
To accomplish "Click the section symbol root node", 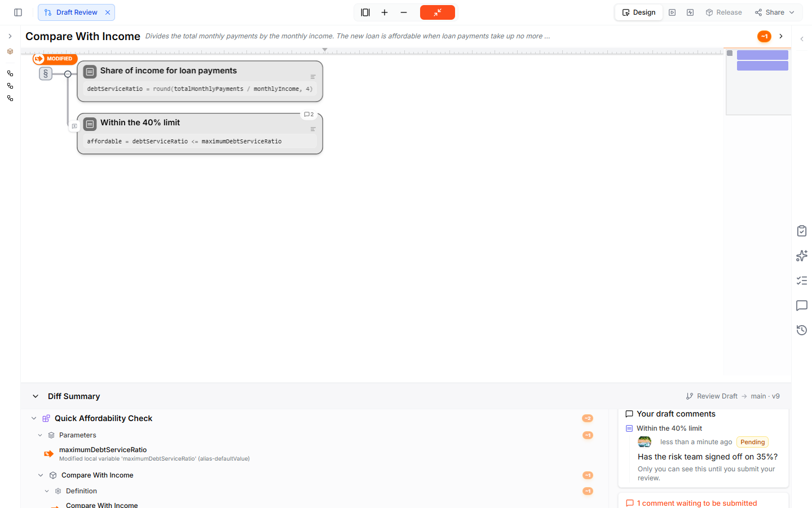I will click(46, 74).
